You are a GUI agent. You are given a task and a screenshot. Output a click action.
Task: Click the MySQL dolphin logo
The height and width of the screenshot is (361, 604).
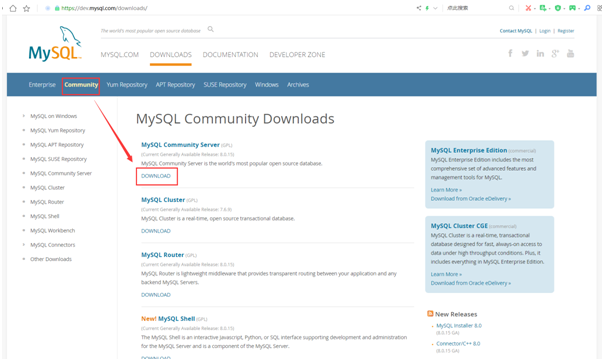(x=55, y=44)
